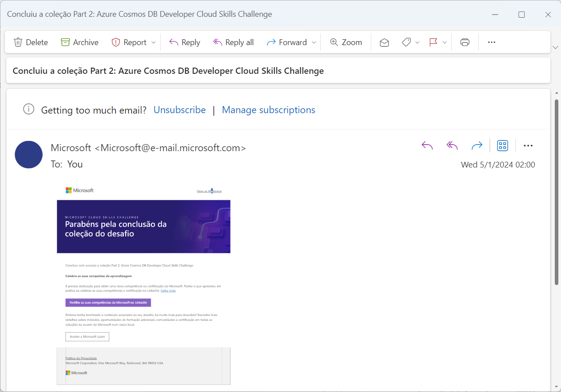The height and width of the screenshot is (392, 561).
Task: Maximize the message window
Action: tap(522, 15)
